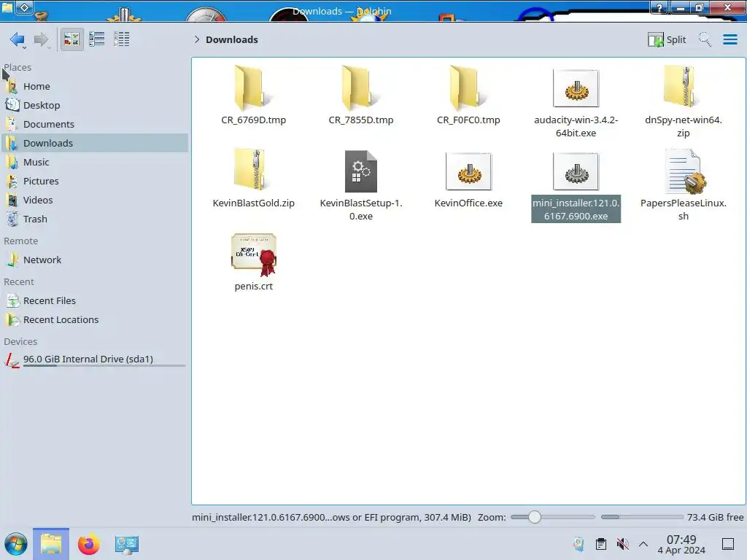The width and height of the screenshot is (747, 560).
Task: Select the mini_installer.121.0.6167.6900.exe icon
Action: [576, 171]
